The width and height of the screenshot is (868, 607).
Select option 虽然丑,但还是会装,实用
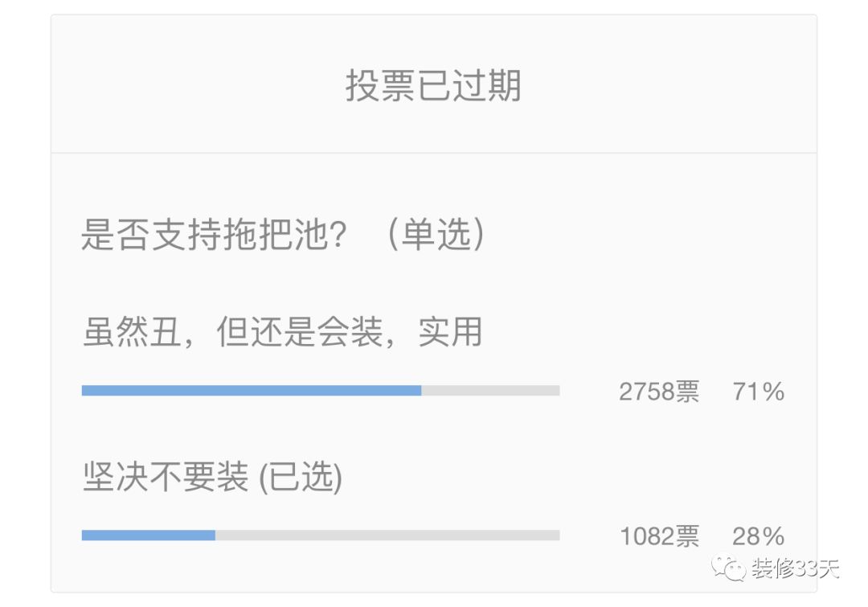click(282, 332)
